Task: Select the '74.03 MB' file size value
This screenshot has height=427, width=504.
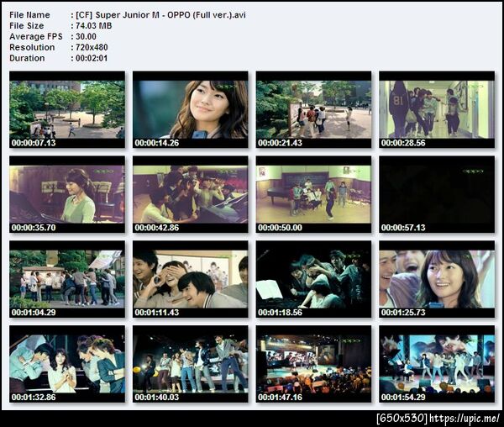Action: point(94,26)
